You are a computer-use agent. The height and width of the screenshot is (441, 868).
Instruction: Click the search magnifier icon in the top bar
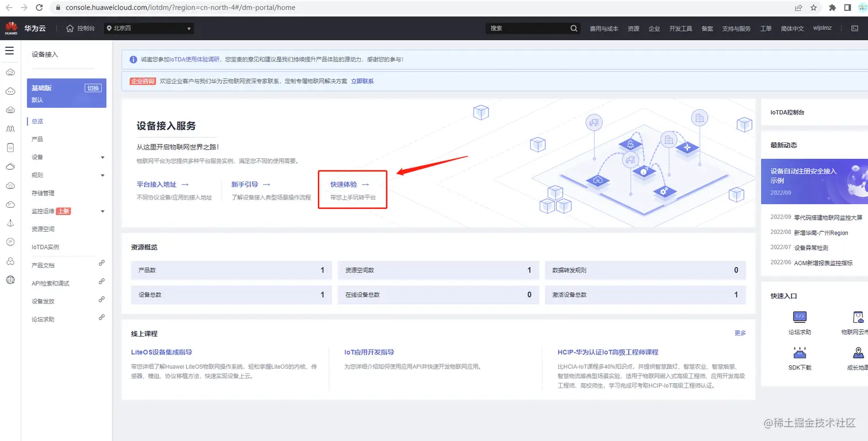click(x=574, y=28)
